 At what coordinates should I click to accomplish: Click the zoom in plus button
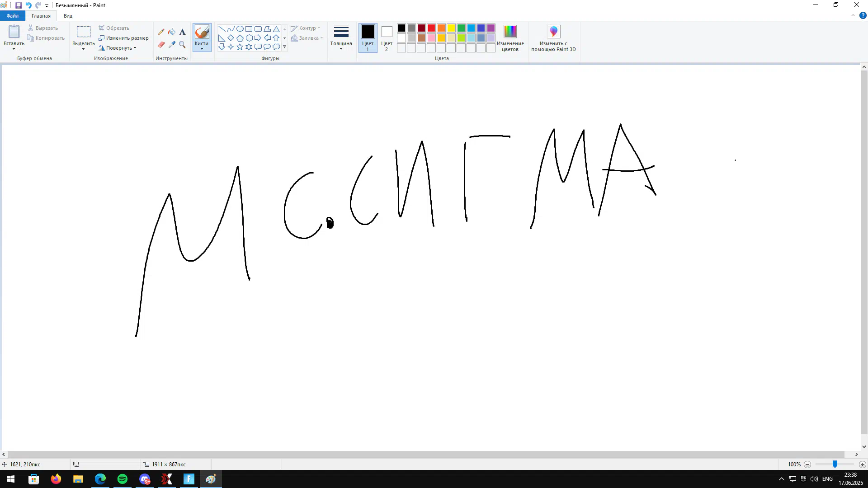pyautogui.click(x=863, y=465)
